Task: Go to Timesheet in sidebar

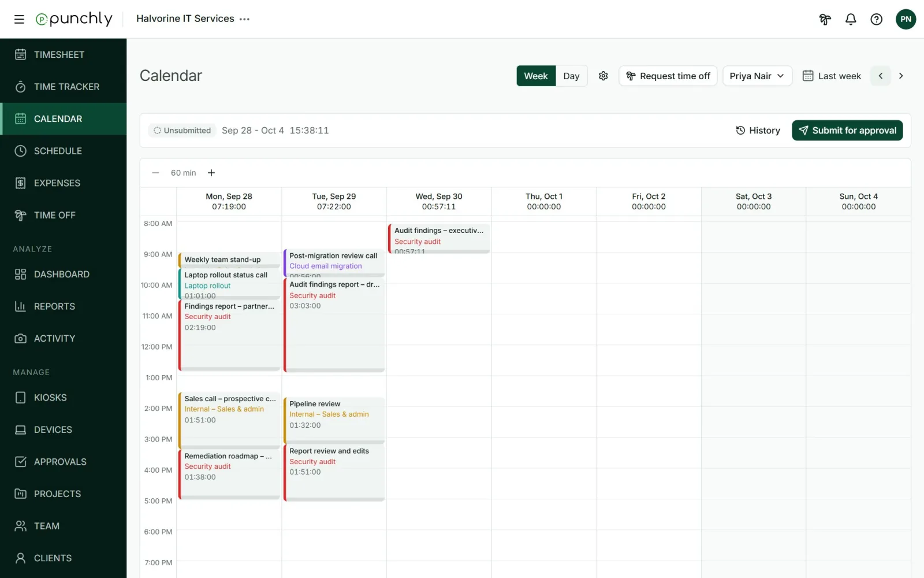Action: [x=64, y=54]
